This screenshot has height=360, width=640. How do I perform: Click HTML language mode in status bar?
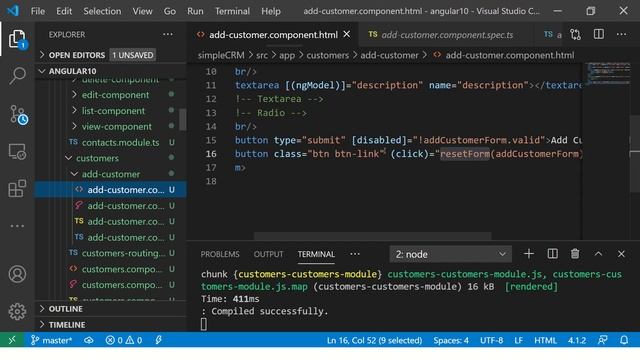click(545, 340)
